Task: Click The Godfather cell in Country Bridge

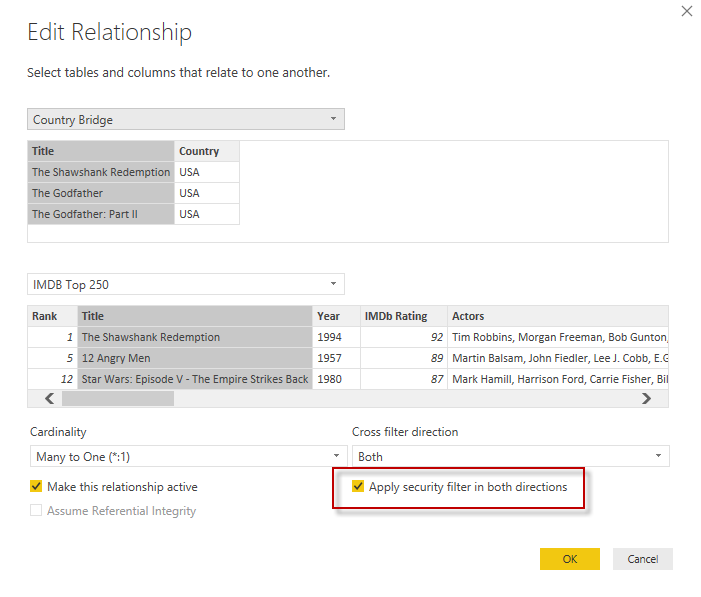Action: tap(101, 193)
